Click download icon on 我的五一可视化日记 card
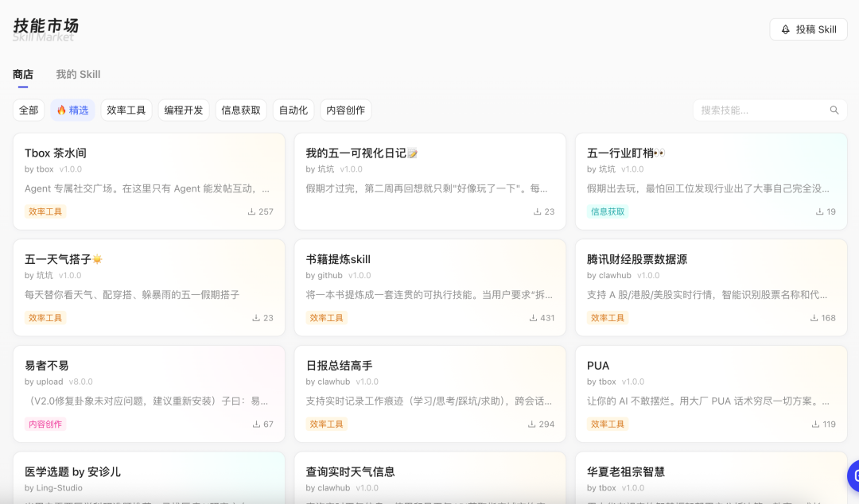The image size is (859, 504). click(537, 211)
